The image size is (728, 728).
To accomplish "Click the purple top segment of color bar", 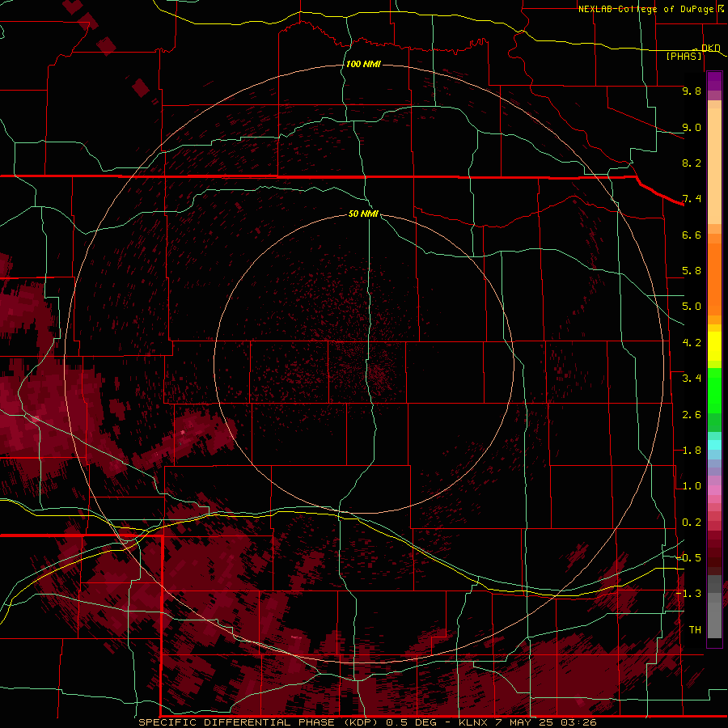I will (714, 81).
